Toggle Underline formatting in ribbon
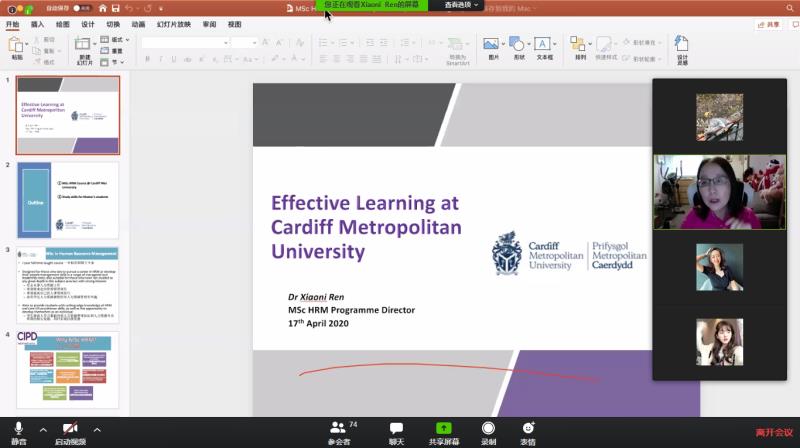Screen dimensions: 800x448 174,59
